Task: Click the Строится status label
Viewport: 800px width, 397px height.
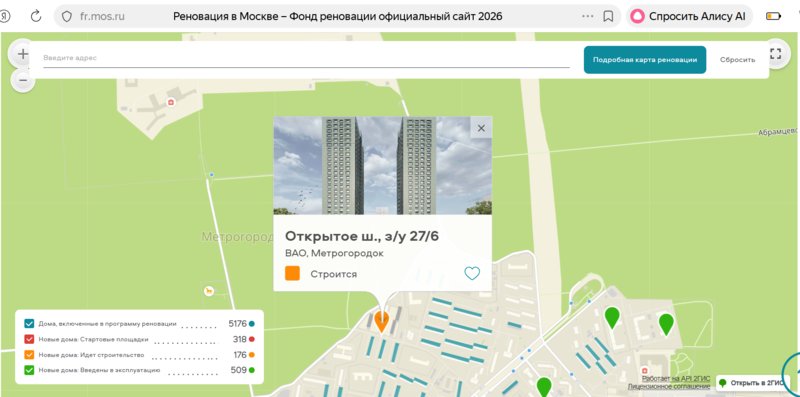Action: pos(334,274)
